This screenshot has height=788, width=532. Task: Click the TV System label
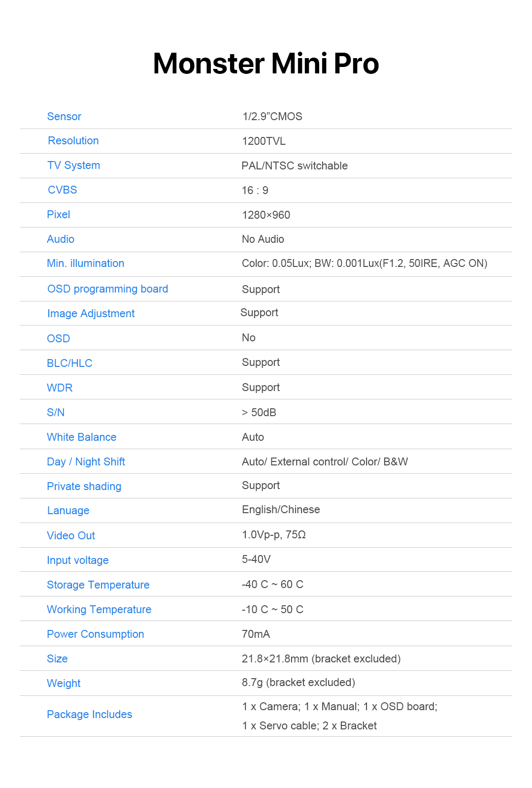(x=73, y=165)
